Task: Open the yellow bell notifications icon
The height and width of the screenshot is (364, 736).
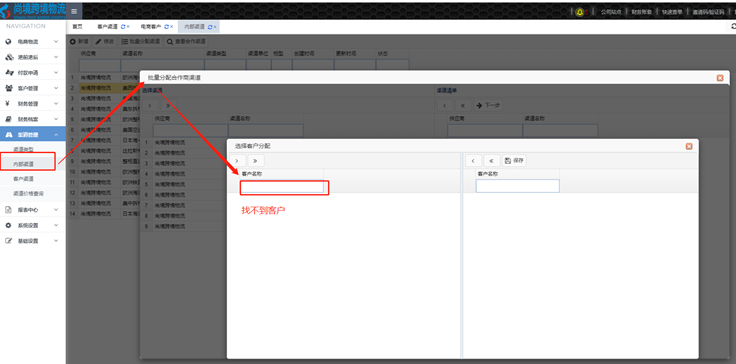Action: pyautogui.click(x=580, y=12)
